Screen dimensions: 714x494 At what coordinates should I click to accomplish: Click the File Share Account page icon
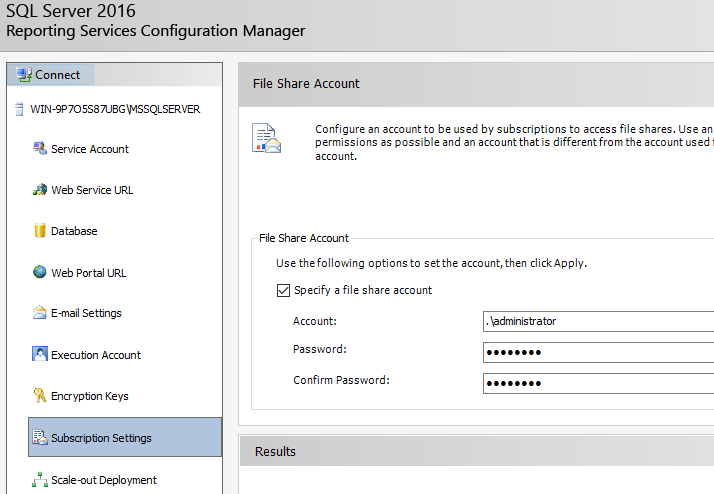point(267,140)
